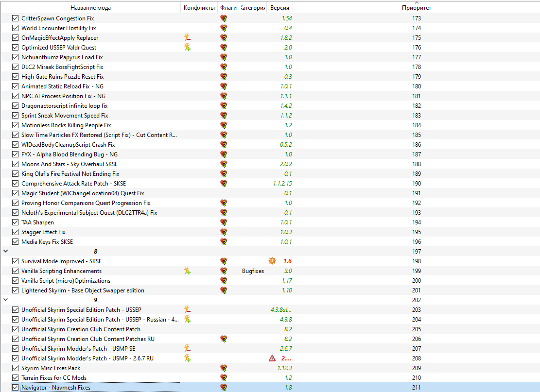
Task: Click the flag icon for Navigator - Navmesh Fixes
Action: click(x=224, y=387)
